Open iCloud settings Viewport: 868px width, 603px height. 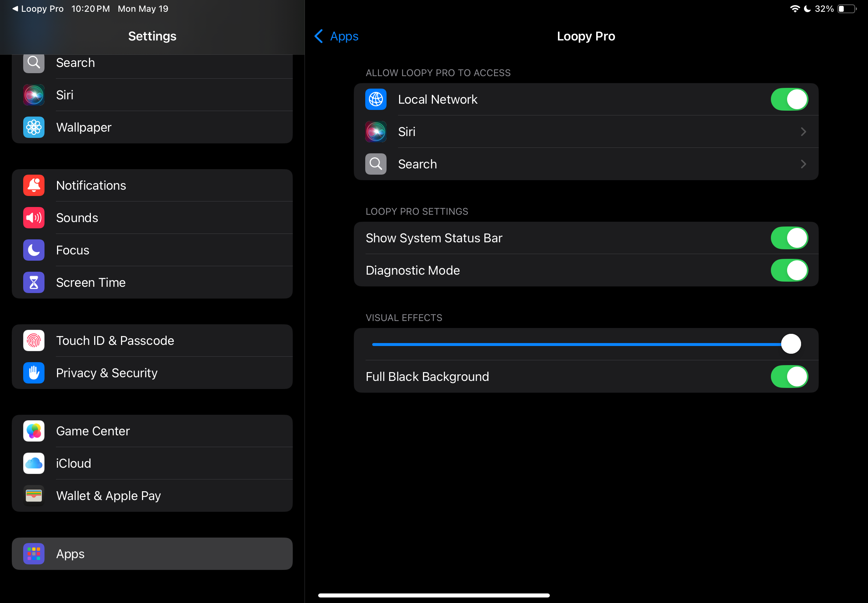point(152,464)
